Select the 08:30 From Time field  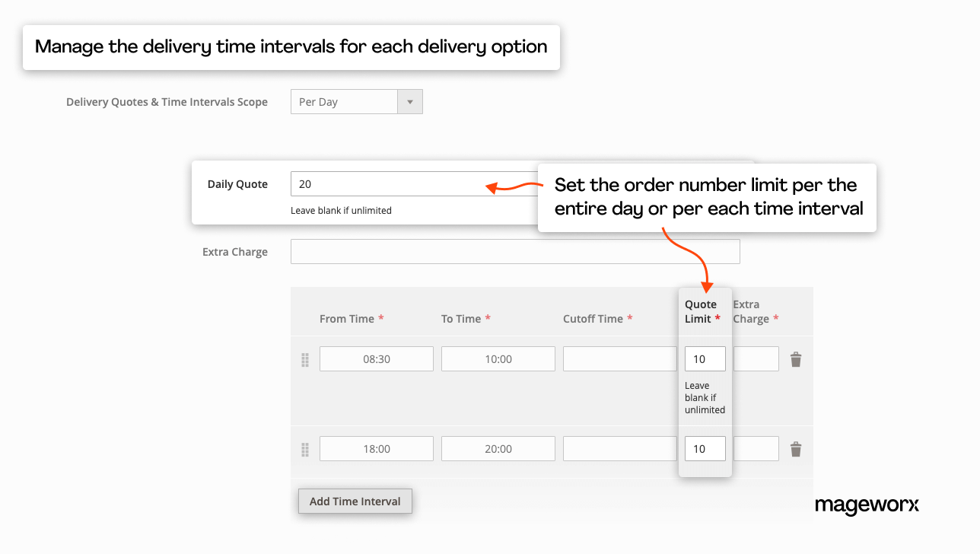click(x=376, y=358)
